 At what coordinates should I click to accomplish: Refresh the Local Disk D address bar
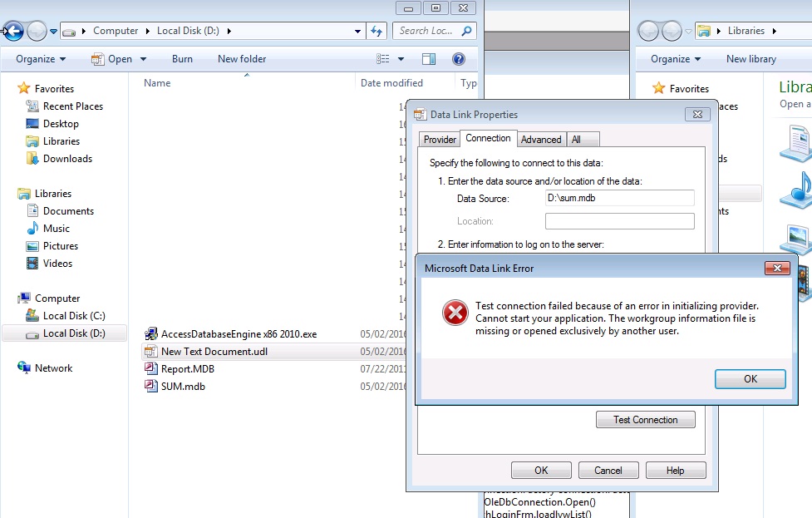tap(376, 31)
